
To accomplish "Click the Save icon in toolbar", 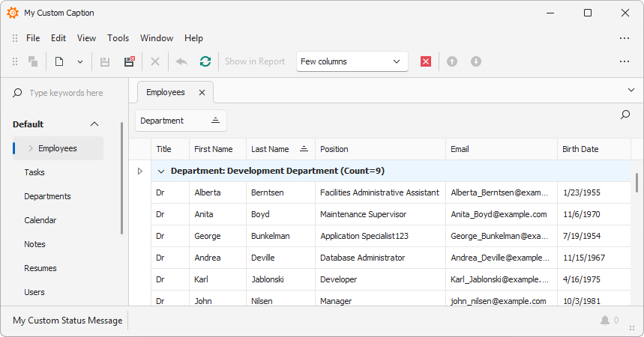I will click(x=105, y=61).
